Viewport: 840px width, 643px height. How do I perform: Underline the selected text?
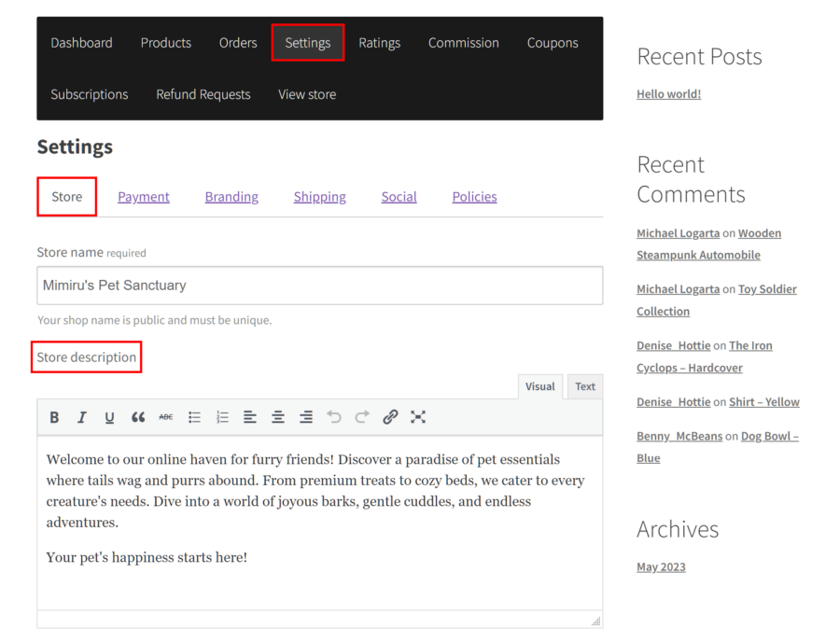tap(110, 417)
